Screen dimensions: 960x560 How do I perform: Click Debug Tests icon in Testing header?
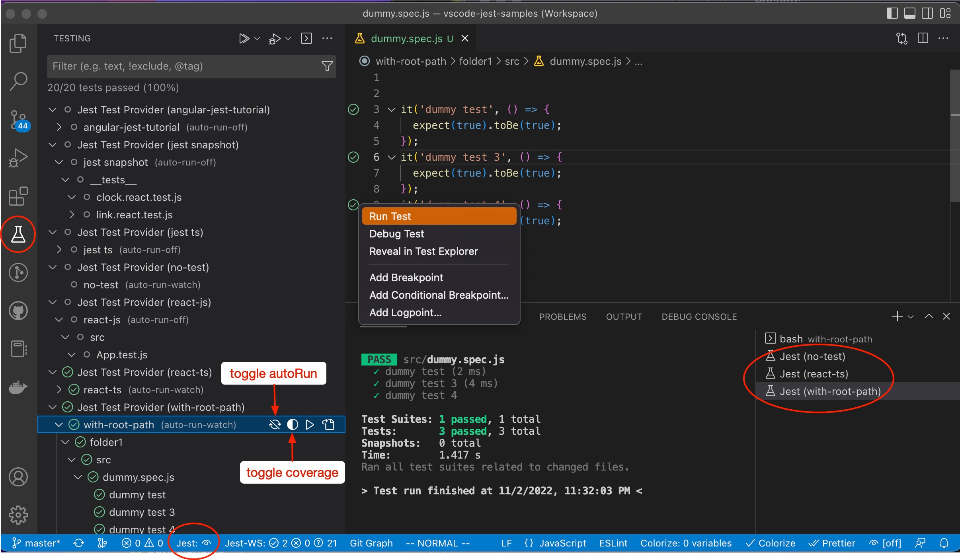pos(275,39)
